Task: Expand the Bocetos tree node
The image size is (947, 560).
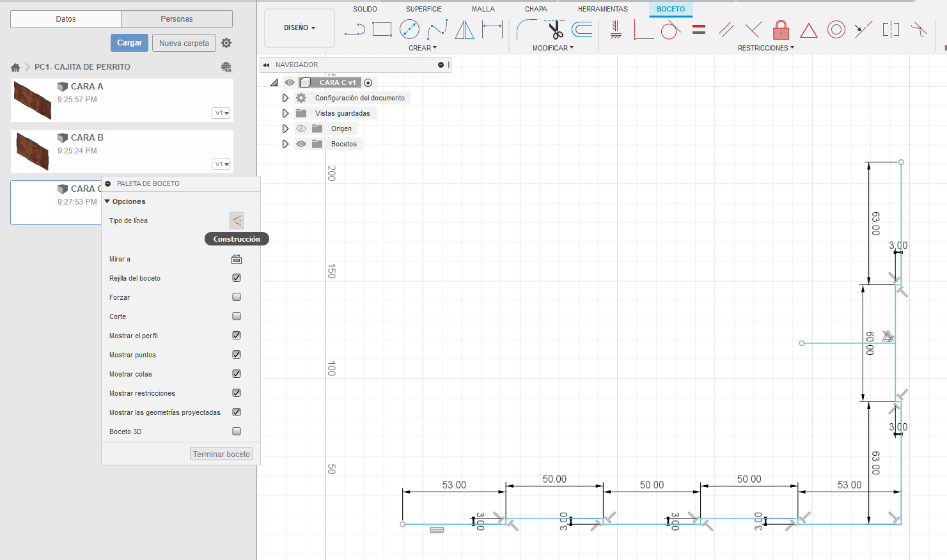Action: [285, 144]
